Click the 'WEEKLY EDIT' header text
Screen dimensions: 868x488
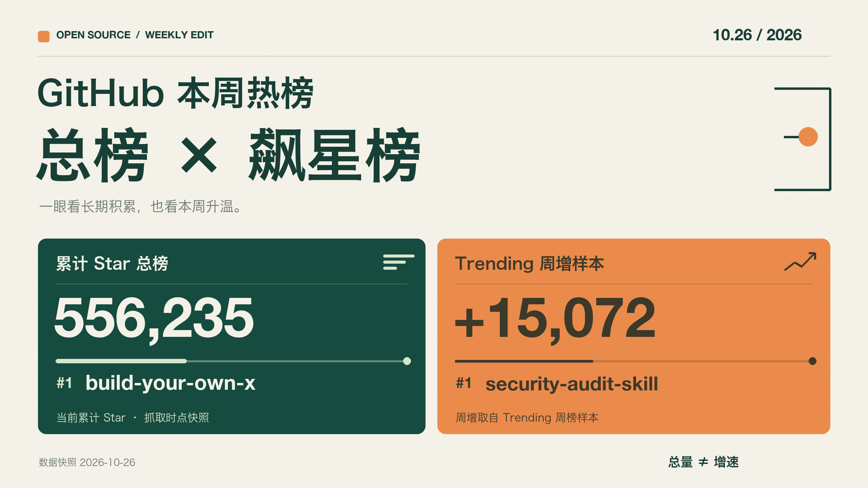179,35
